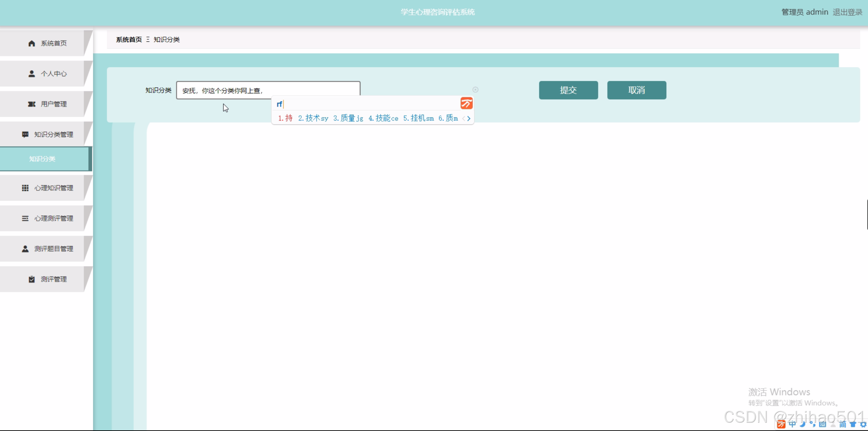Click the clear icon right of the input
The width and height of the screenshot is (868, 431).
pyautogui.click(x=475, y=90)
